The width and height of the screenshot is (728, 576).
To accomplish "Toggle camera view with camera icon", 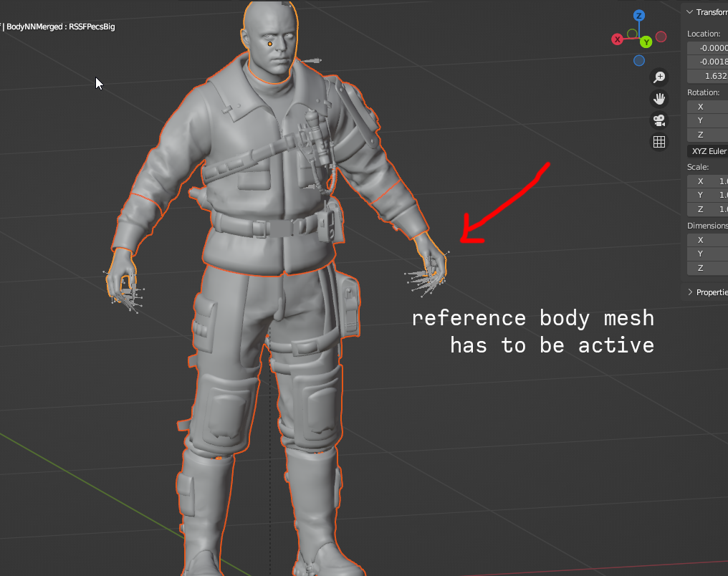I will 658,120.
